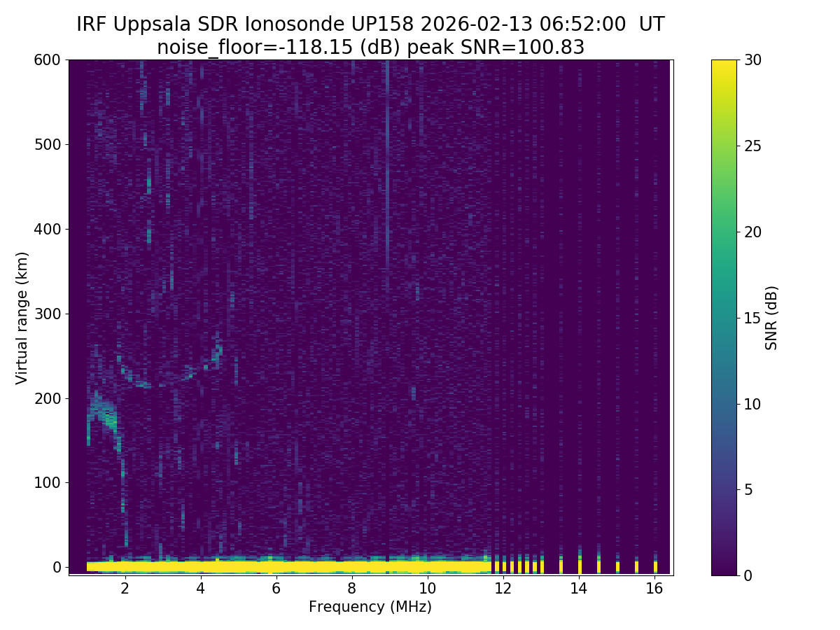Click the 2 MHz frequency tick label
Viewport: 840px width, 630px height.
coord(125,588)
